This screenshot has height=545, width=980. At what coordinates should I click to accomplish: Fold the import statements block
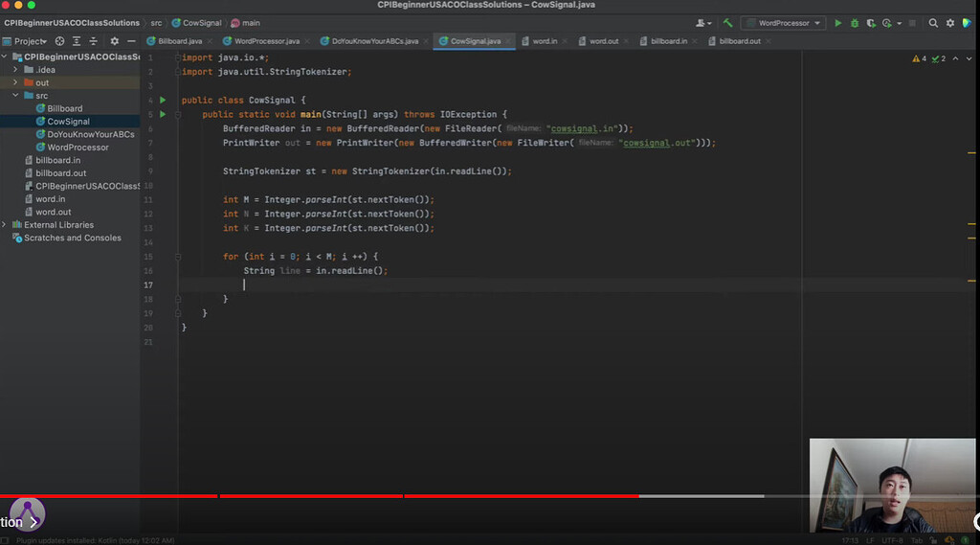(177, 57)
